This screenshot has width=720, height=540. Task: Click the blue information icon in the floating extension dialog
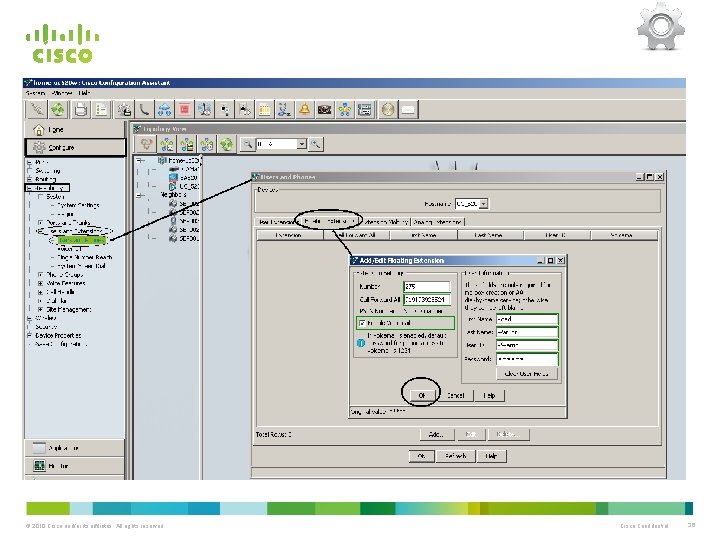point(361,343)
